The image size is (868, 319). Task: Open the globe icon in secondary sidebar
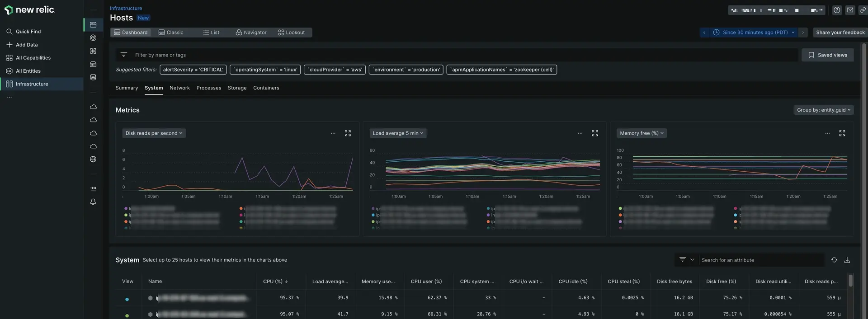(x=93, y=159)
